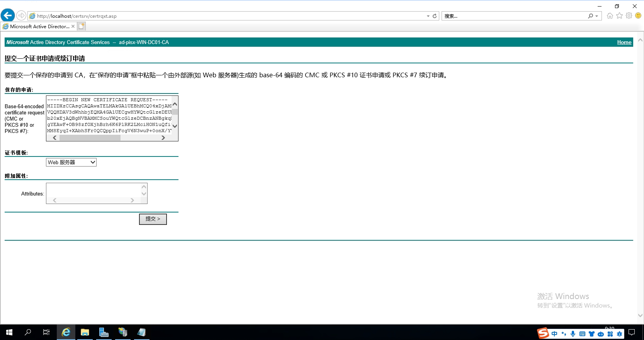Image resolution: width=644 pixels, height=340 pixels.
Task: Click the certificate request horizontal scrollbar thumb
Action: tap(90, 138)
